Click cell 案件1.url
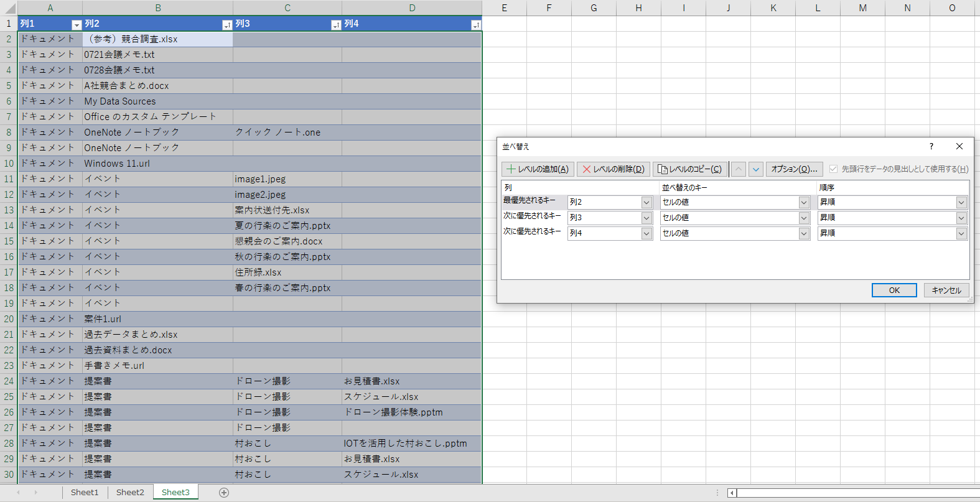The image size is (980, 502). (157, 319)
